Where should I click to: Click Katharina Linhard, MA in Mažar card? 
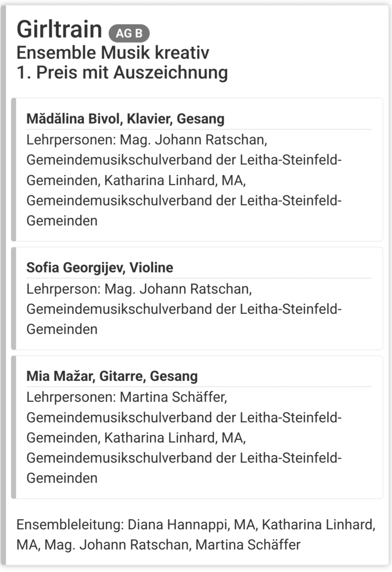tap(175, 438)
